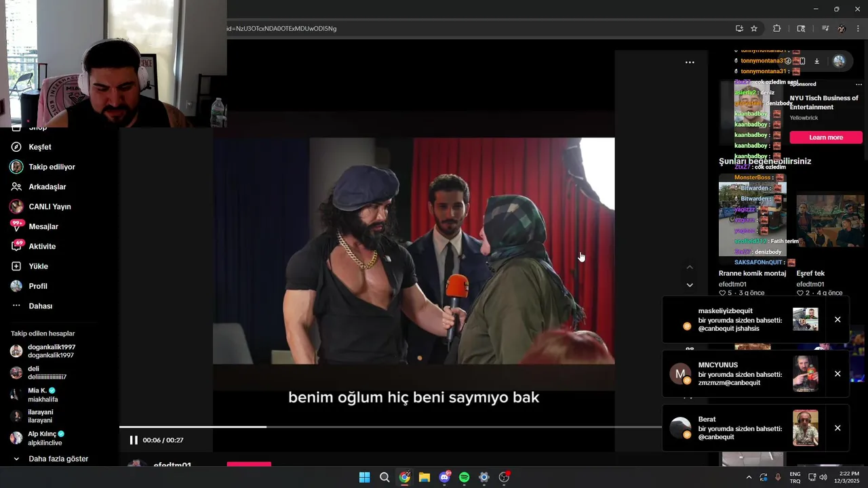The image size is (868, 488).
Task: Show hidden system tray icons
Action: (x=749, y=477)
